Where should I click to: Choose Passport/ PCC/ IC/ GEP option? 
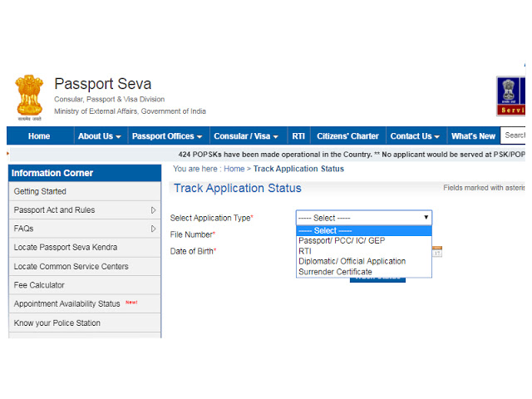pyautogui.click(x=364, y=241)
